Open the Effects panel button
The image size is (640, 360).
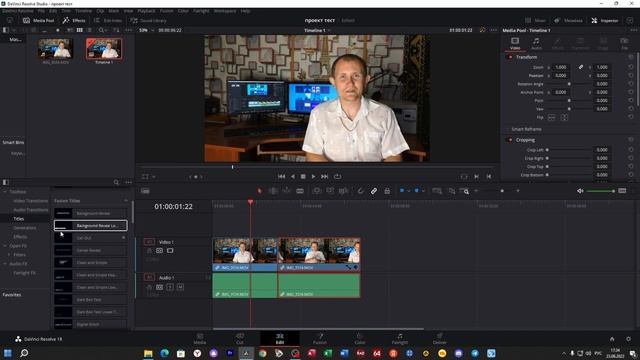coord(74,20)
